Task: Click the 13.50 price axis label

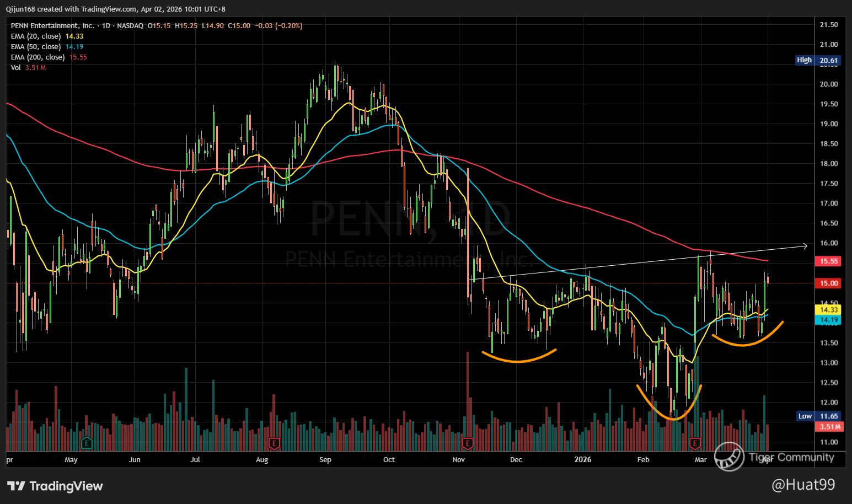Action: [x=829, y=343]
